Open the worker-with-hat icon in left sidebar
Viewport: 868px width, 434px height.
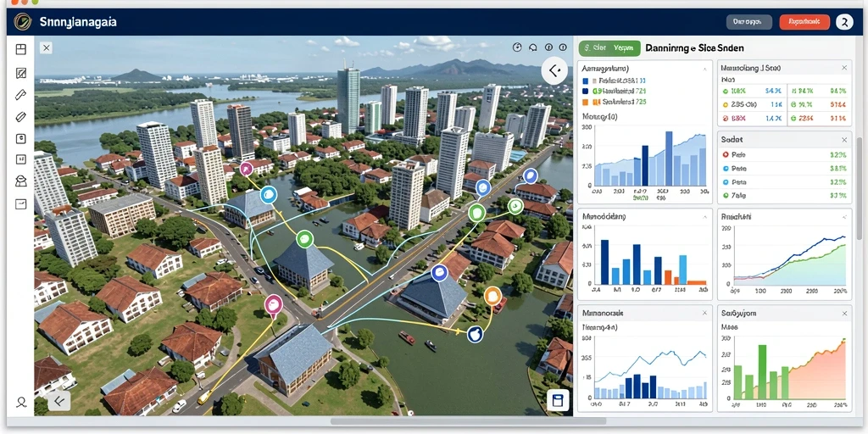[21, 181]
